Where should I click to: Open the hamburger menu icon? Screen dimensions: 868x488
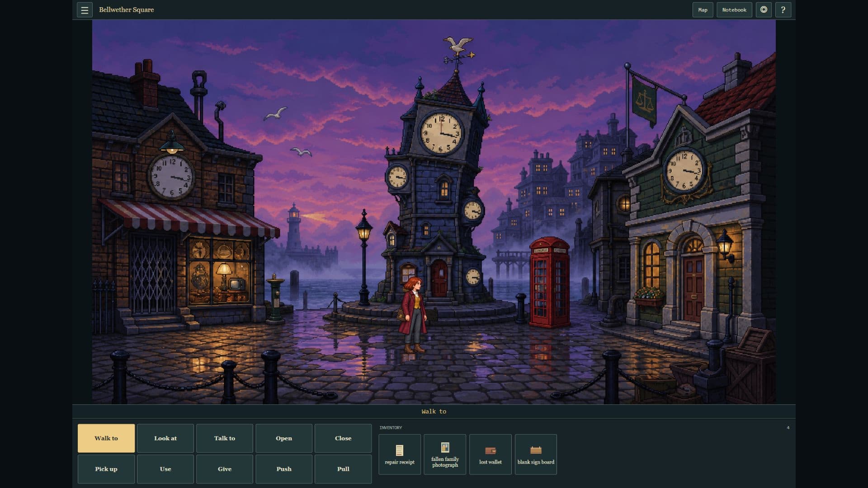tap(85, 10)
